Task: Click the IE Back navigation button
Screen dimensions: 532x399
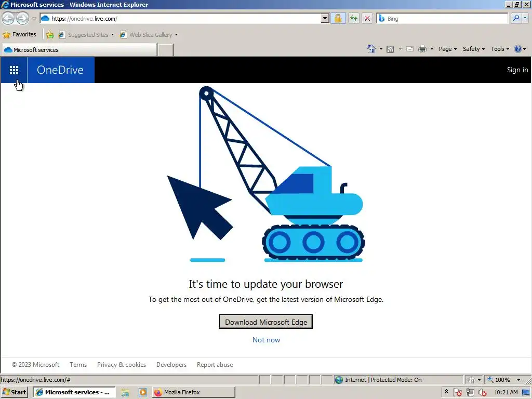Action: click(8, 18)
